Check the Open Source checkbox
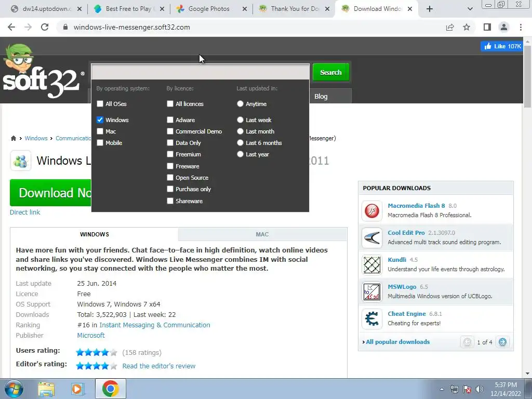The image size is (532, 399). [170, 178]
